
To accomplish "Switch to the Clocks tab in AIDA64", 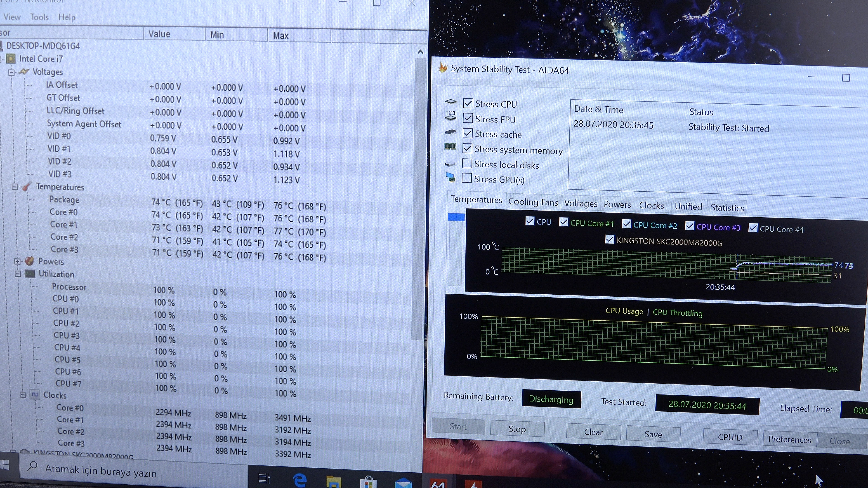I will 652,206.
